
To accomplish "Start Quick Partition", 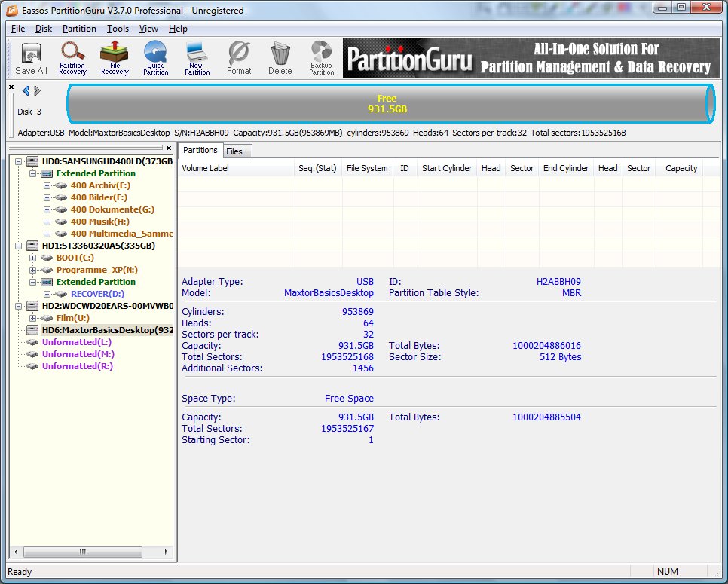I will (155, 59).
